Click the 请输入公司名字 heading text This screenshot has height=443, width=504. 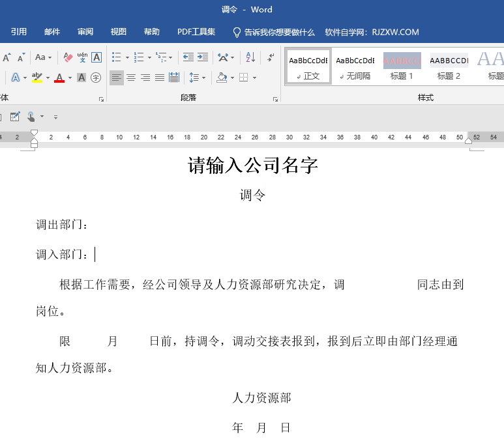tap(253, 165)
